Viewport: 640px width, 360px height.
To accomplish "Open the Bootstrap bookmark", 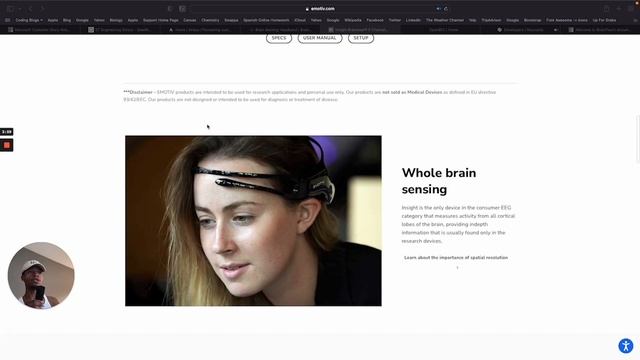I will tap(532, 20).
